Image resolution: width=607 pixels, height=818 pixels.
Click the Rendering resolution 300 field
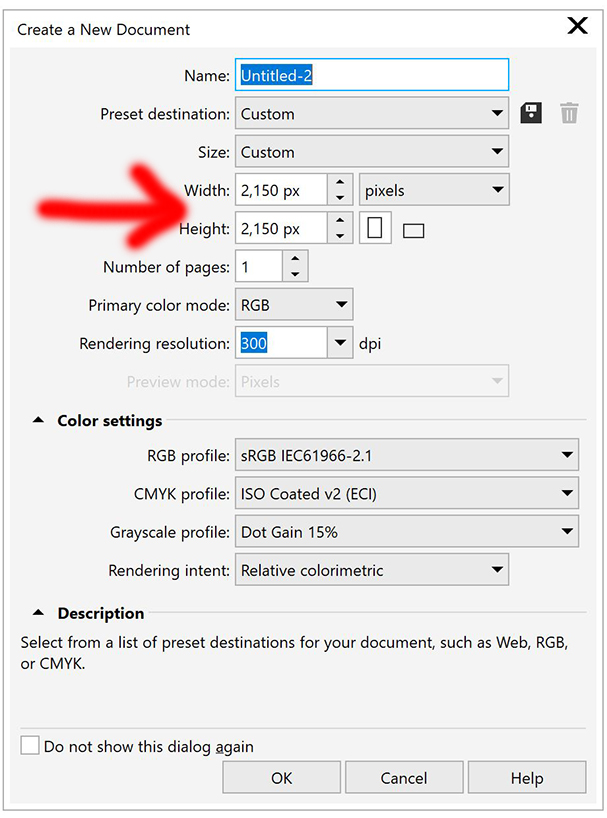(x=282, y=343)
